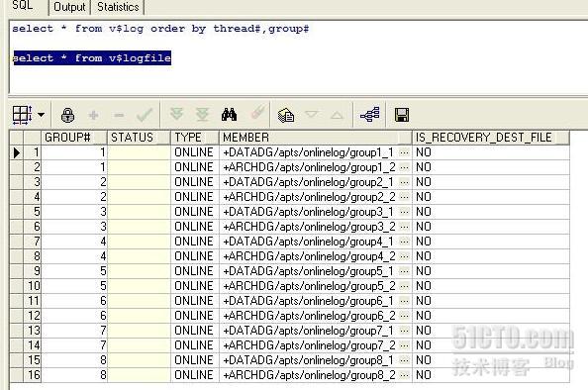This screenshot has width=588, height=390.
Task: Switch to the Statistics tab
Action: click(118, 7)
